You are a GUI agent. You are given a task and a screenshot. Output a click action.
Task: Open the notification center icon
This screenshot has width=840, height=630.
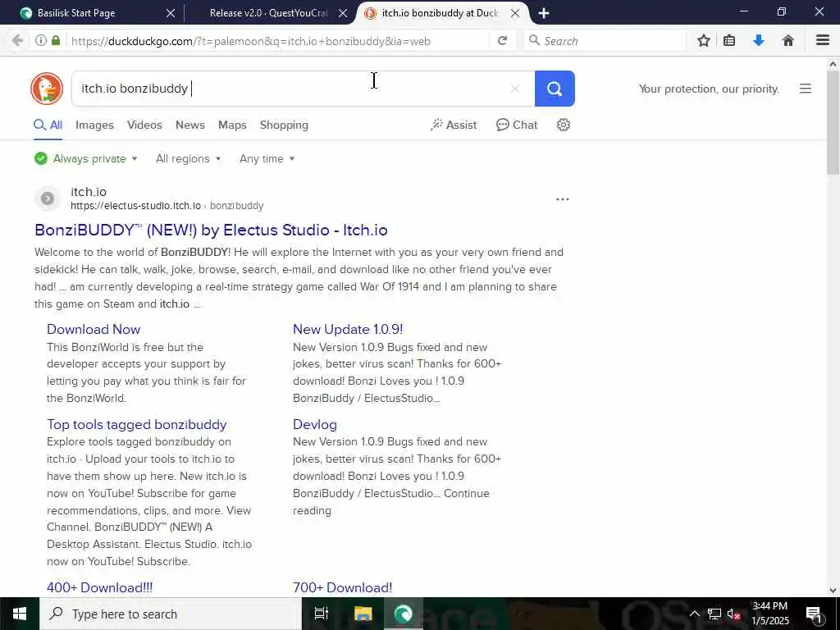815,614
